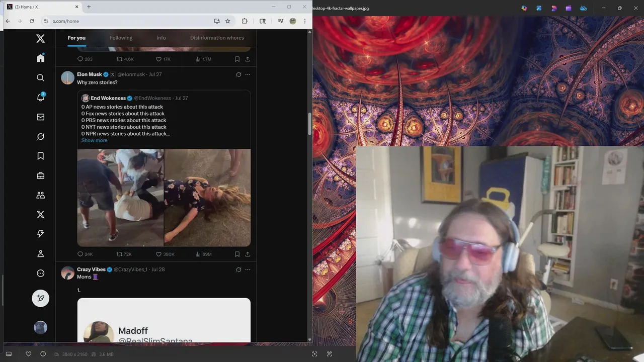This screenshot has height=362, width=644.
Task: Open Profile in the X sidebar
Action: tap(41, 254)
